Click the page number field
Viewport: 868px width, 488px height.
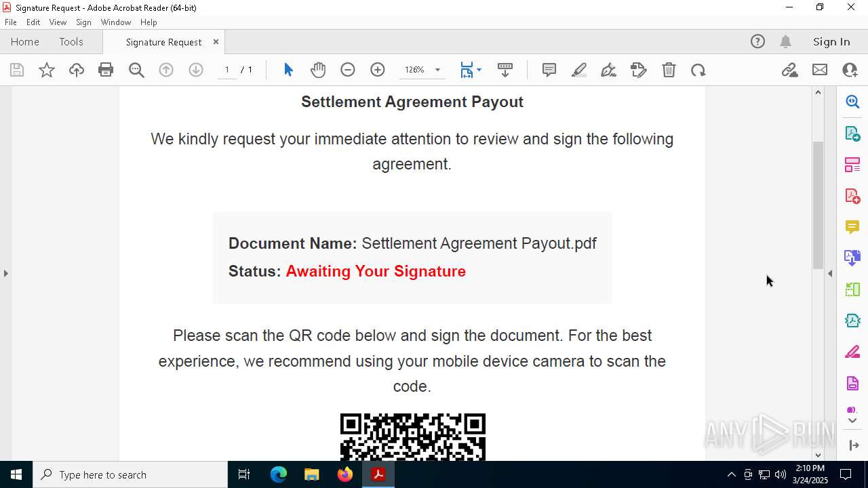(227, 70)
